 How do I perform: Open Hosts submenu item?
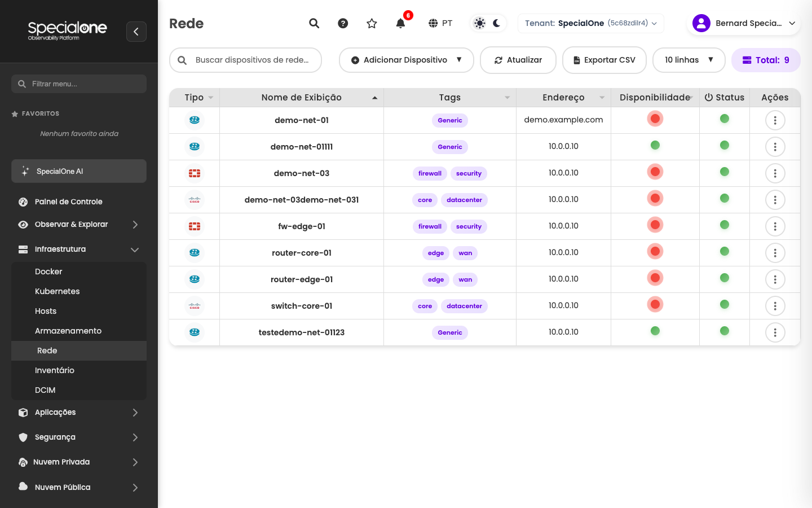point(79,311)
